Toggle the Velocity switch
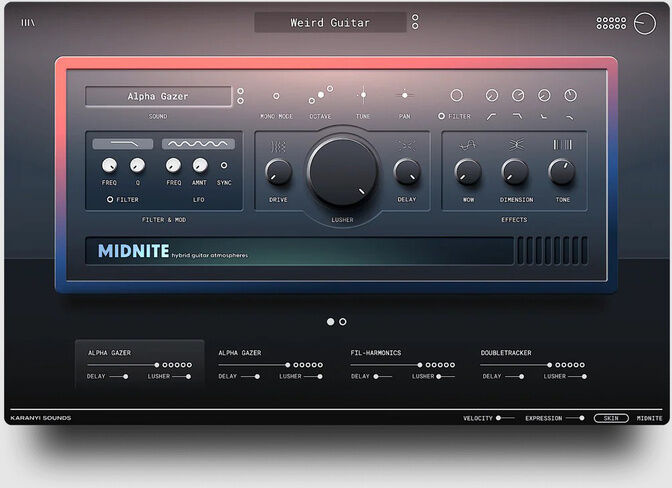This screenshot has width=672, height=488. click(x=505, y=418)
